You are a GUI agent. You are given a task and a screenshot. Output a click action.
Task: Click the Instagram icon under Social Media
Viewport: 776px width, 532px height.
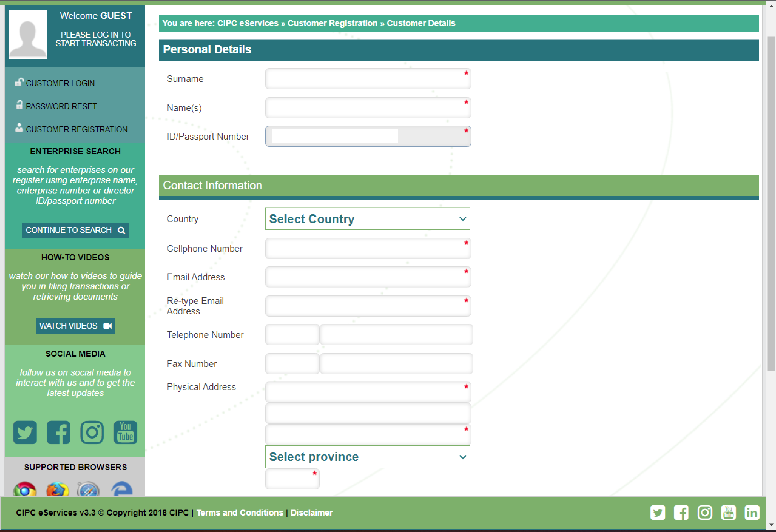point(92,432)
